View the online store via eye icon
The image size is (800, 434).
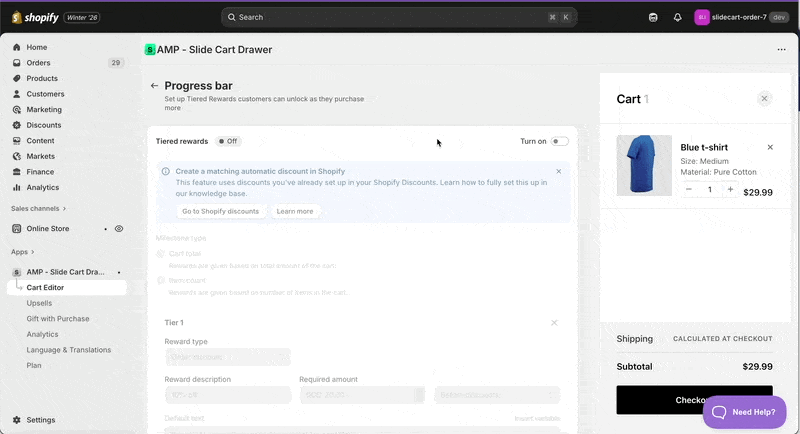[x=119, y=228]
